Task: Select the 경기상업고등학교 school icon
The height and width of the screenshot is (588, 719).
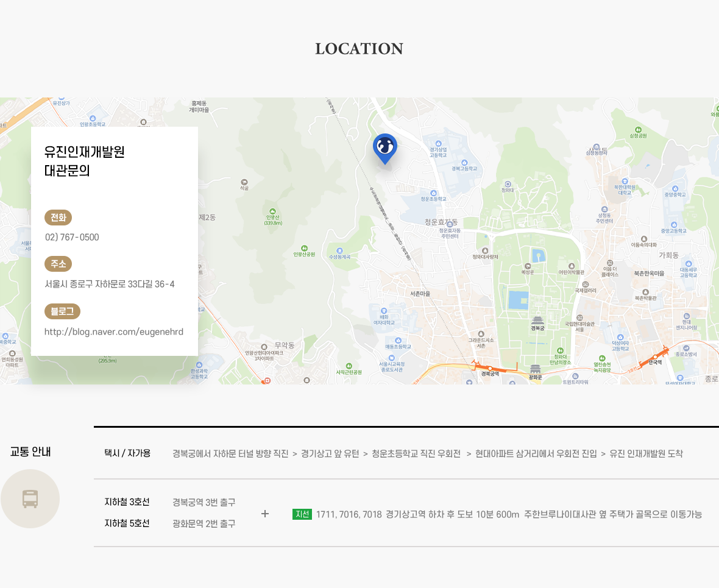Action: pos(438,144)
